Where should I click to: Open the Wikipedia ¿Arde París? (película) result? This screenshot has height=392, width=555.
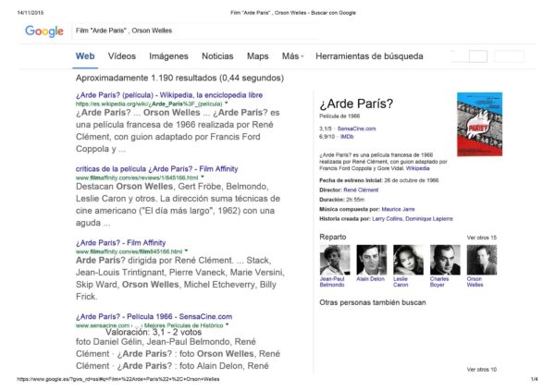pos(169,95)
